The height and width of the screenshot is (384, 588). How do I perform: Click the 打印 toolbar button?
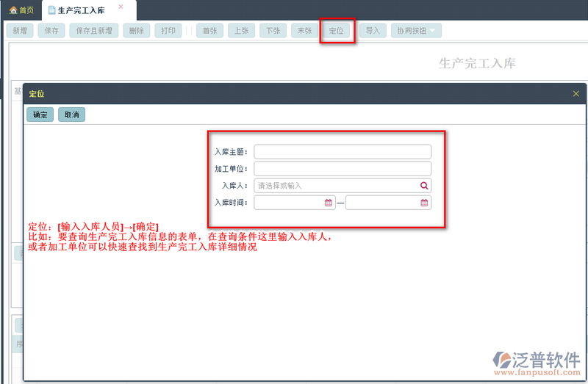[168, 31]
